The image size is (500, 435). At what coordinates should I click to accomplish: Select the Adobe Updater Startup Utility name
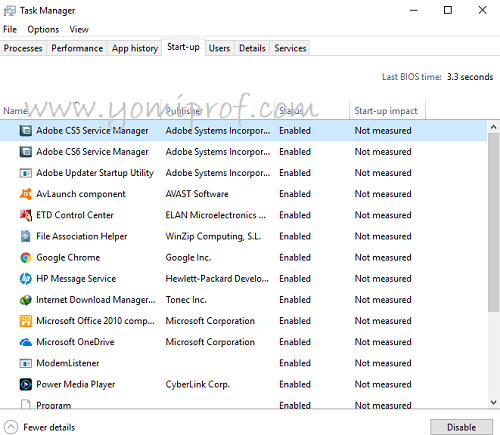pyautogui.click(x=95, y=173)
